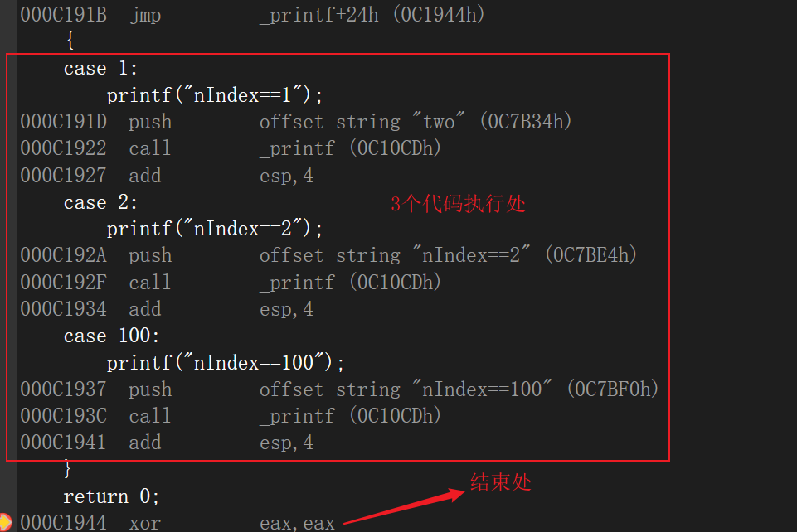Select address 000C193C call instruction
Viewport: 797px width, 532px height.
pyautogui.click(x=231, y=416)
